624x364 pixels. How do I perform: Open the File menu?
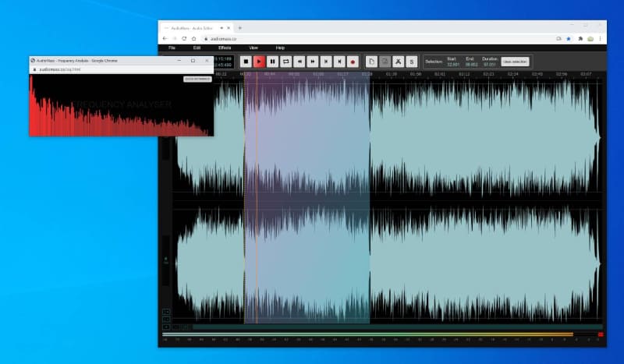tap(172, 48)
